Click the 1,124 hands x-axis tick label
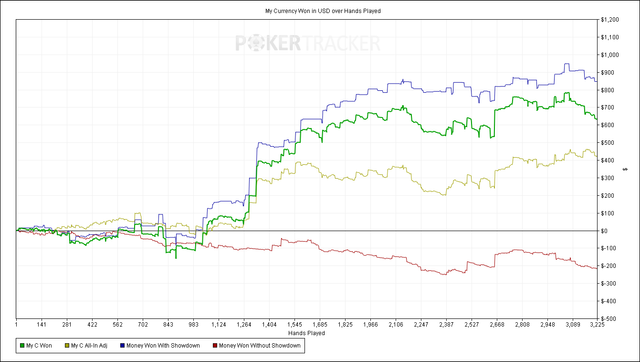Image resolution: width=640 pixels, height=362 pixels. 219,325
